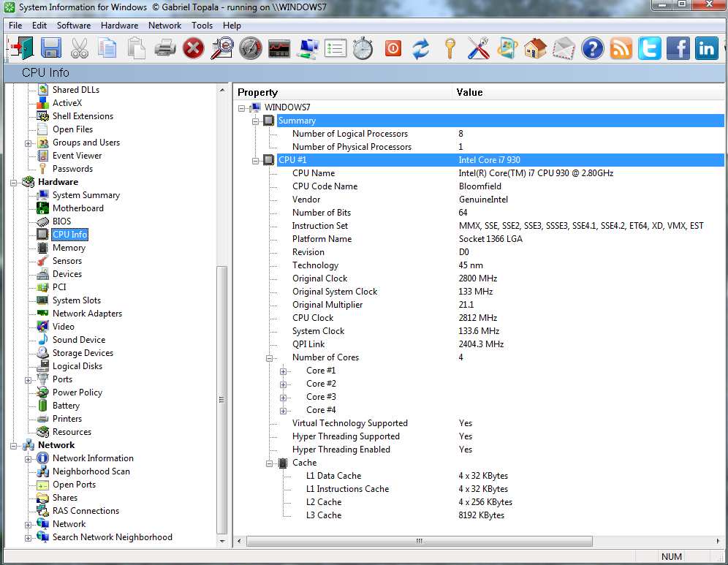Expand Core #3 details
This screenshot has height=565, width=728.
[x=283, y=398]
